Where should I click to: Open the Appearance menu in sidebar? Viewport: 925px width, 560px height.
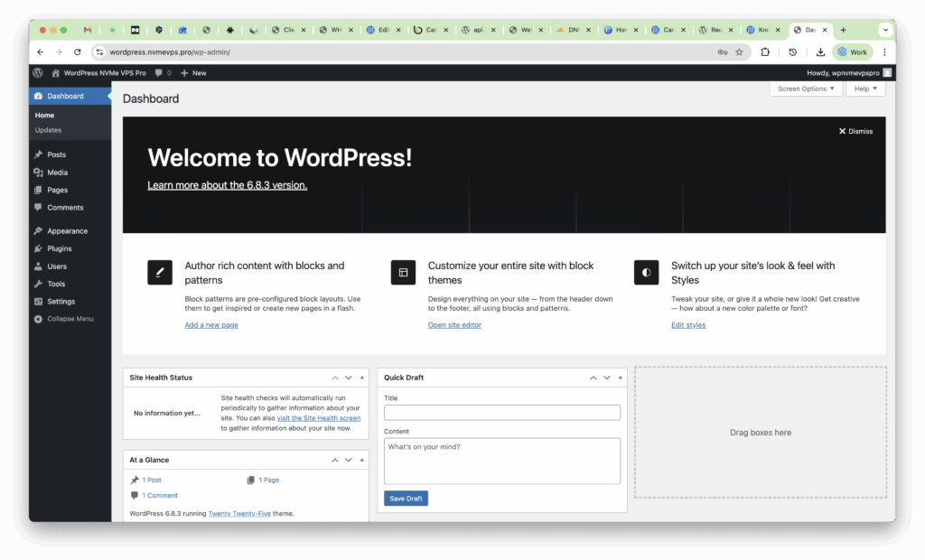[67, 231]
